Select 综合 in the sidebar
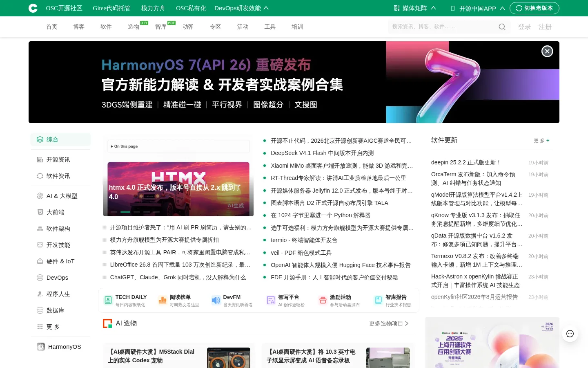The height and width of the screenshot is (368, 588). click(x=60, y=139)
